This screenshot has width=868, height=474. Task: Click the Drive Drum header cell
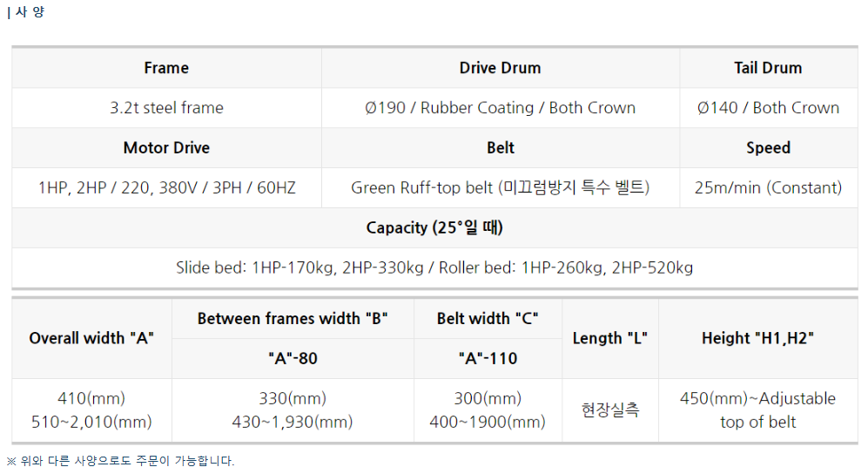500,68
